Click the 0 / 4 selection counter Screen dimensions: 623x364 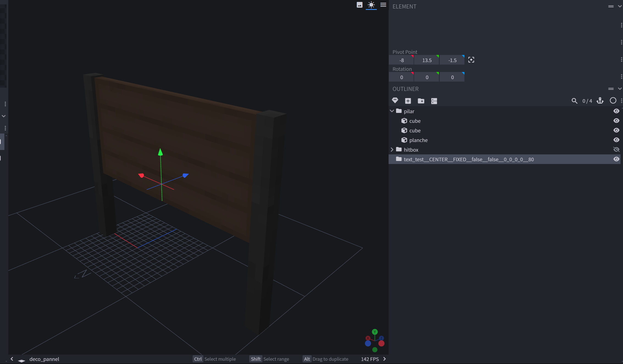coord(587,101)
